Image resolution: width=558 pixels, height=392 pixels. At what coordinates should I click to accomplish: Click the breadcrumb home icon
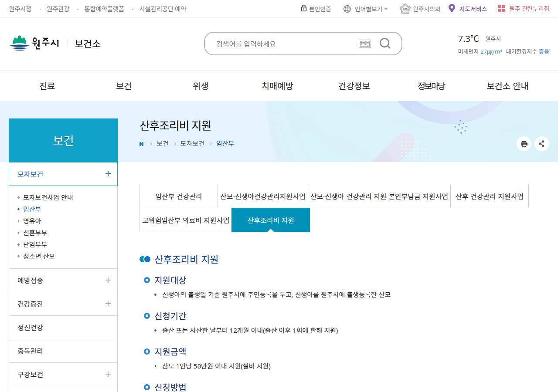pos(142,144)
